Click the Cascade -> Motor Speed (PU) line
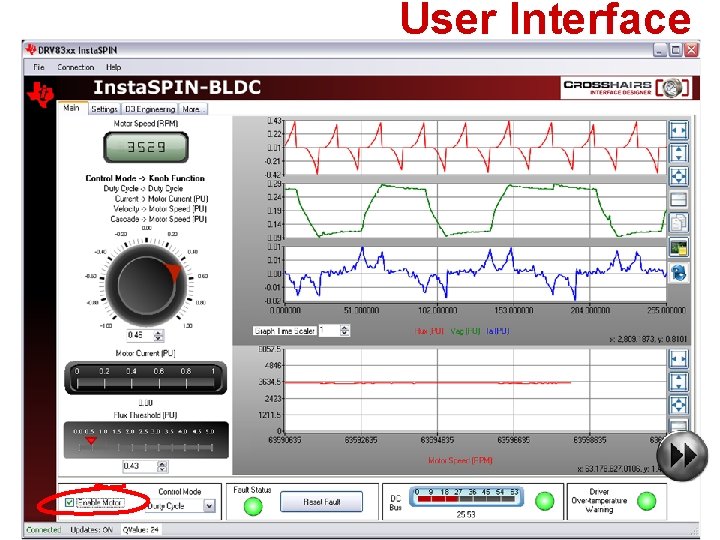 (158, 219)
